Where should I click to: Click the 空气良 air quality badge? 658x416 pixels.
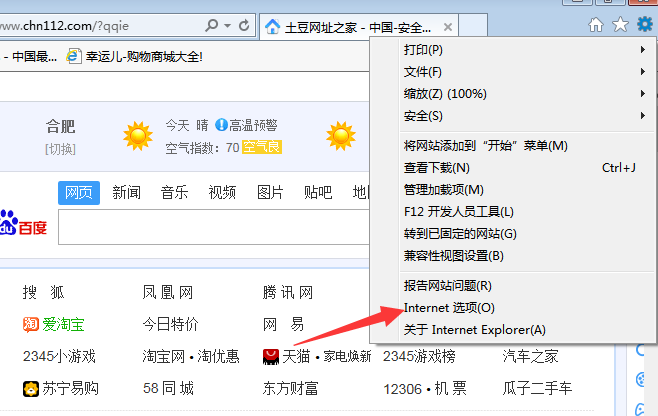(x=262, y=147)
